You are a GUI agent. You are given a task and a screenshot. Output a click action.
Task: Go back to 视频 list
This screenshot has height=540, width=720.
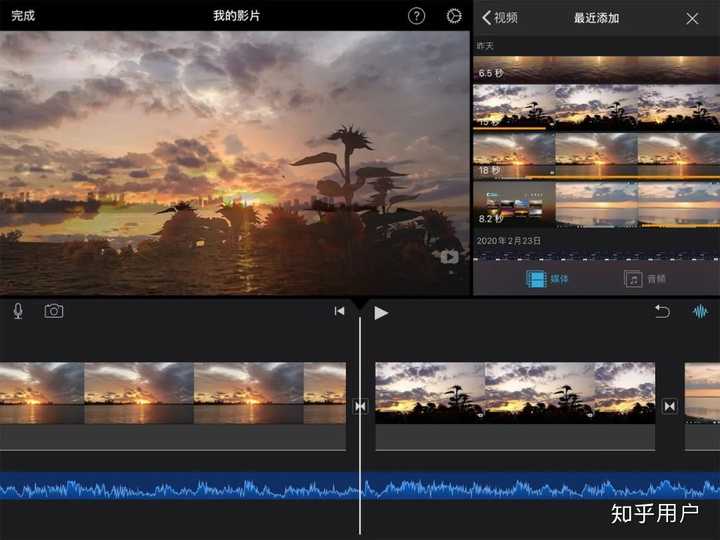click(x=500, y=18)
